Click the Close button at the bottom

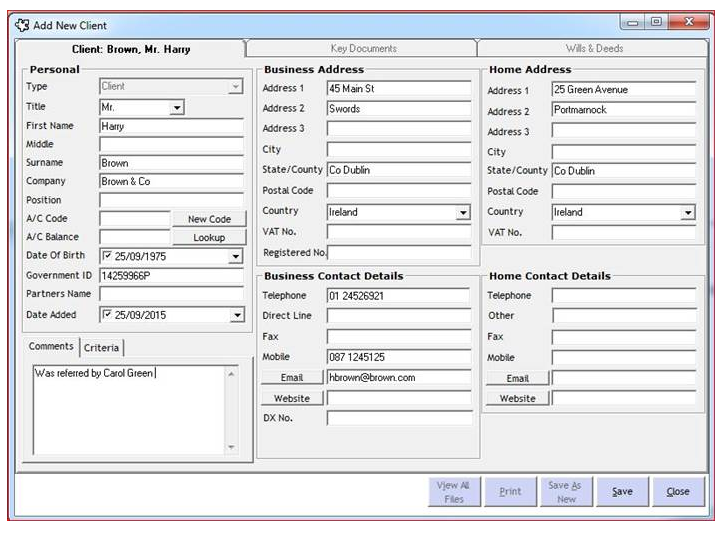pos(678,492)
